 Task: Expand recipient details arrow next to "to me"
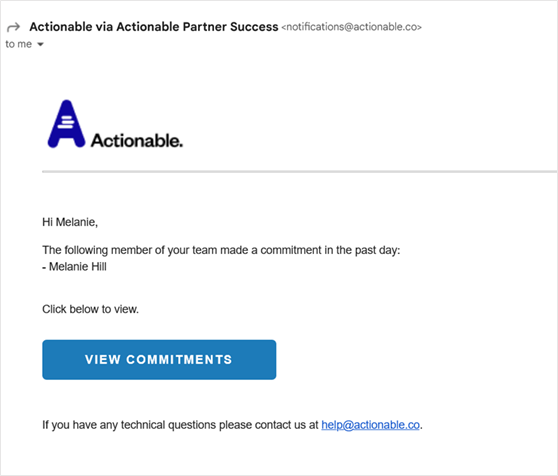(x=40, y=44)
